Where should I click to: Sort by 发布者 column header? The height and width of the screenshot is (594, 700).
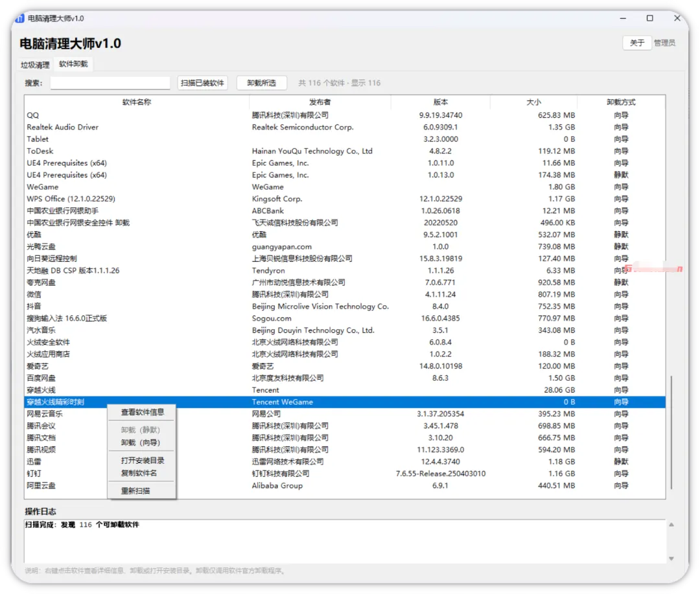[320, 102]
